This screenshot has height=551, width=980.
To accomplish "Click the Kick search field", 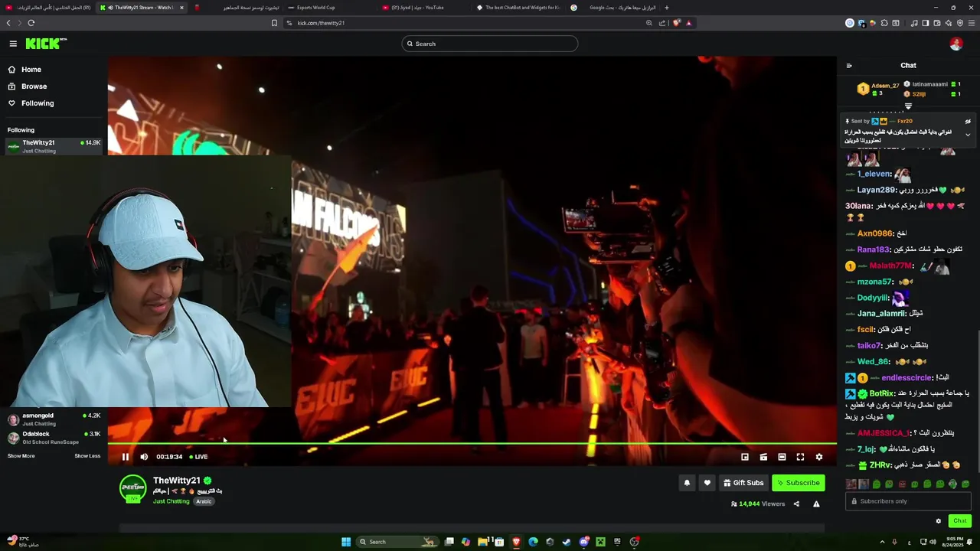I will (490, 44).
